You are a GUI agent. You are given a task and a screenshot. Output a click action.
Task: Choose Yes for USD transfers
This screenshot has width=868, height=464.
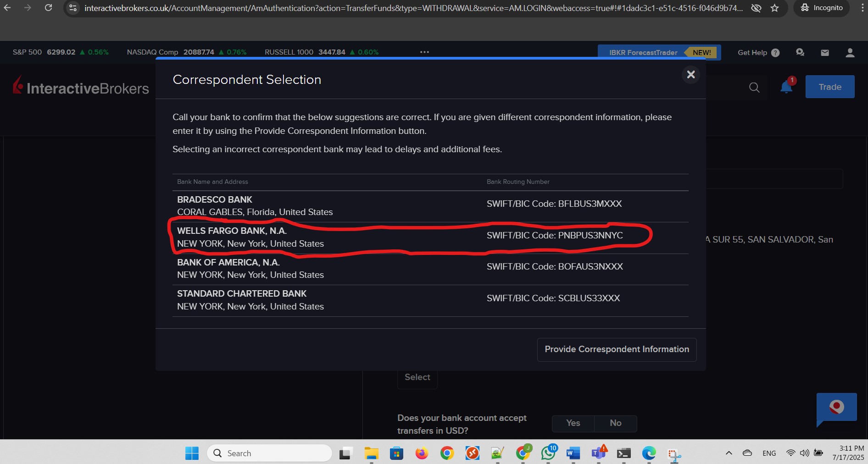coord(573,423)
